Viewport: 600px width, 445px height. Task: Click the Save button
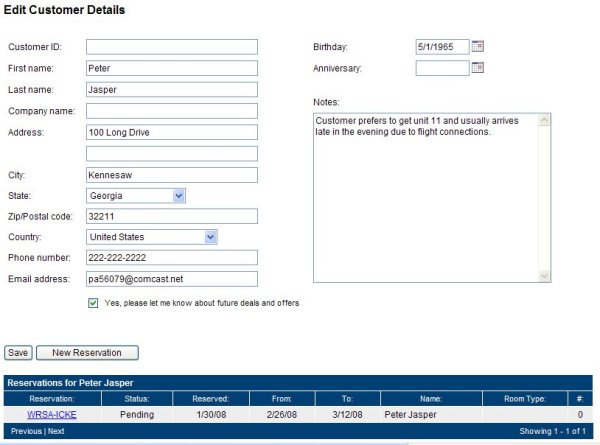(18, 353)
